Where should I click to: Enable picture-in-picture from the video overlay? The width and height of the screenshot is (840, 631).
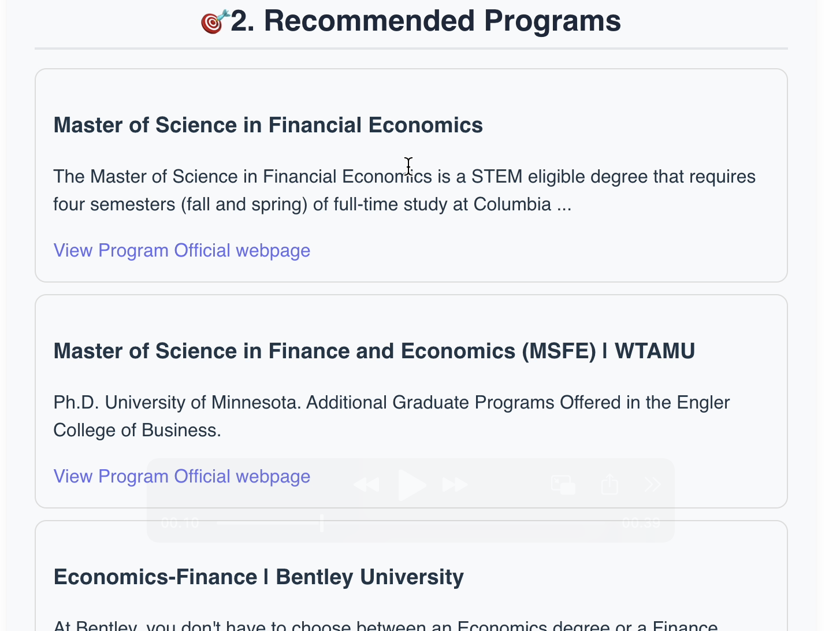(x=563, y=484)
